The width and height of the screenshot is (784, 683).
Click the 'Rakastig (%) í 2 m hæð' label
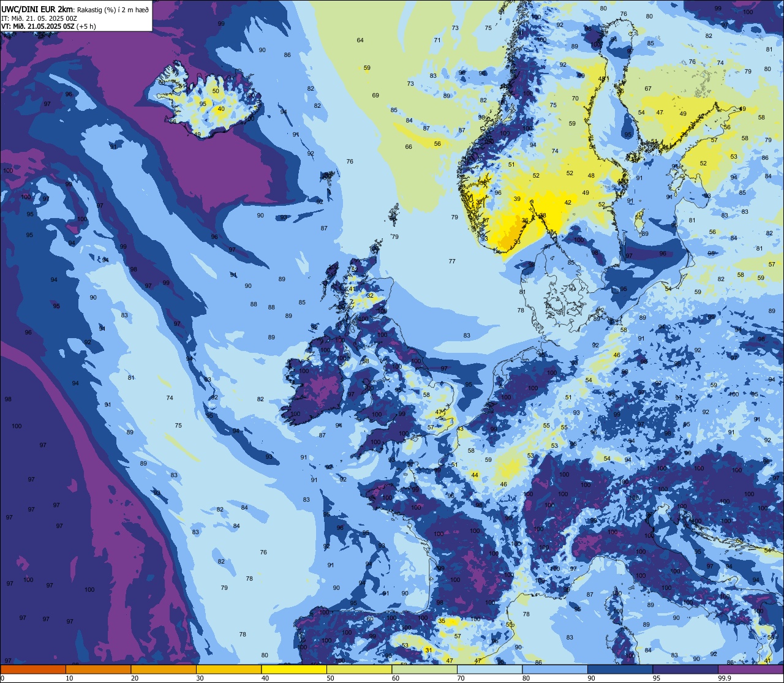coord(113,10)
